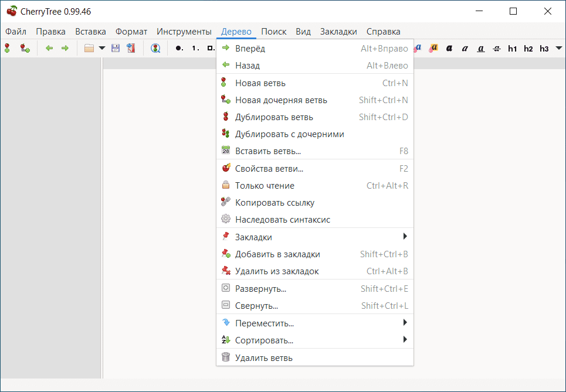The width and height of the screenshot is (566, 392).
Task: Choose Вперёд in the Дерево menu
Action: click(315, 48)
